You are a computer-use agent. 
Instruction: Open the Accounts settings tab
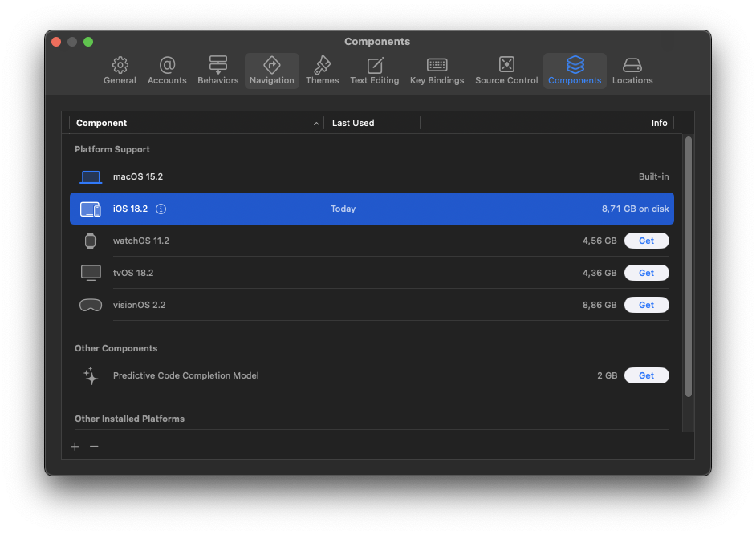click(167, 71)
